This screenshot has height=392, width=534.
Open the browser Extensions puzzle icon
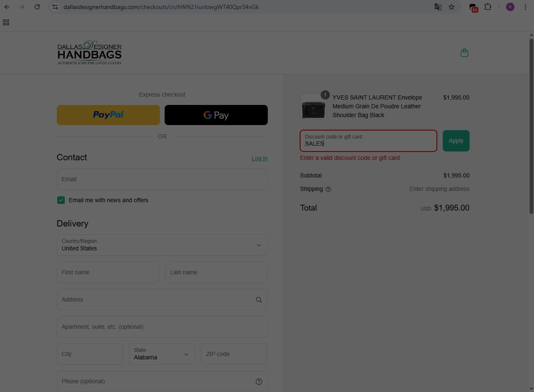tap(488, 7)
